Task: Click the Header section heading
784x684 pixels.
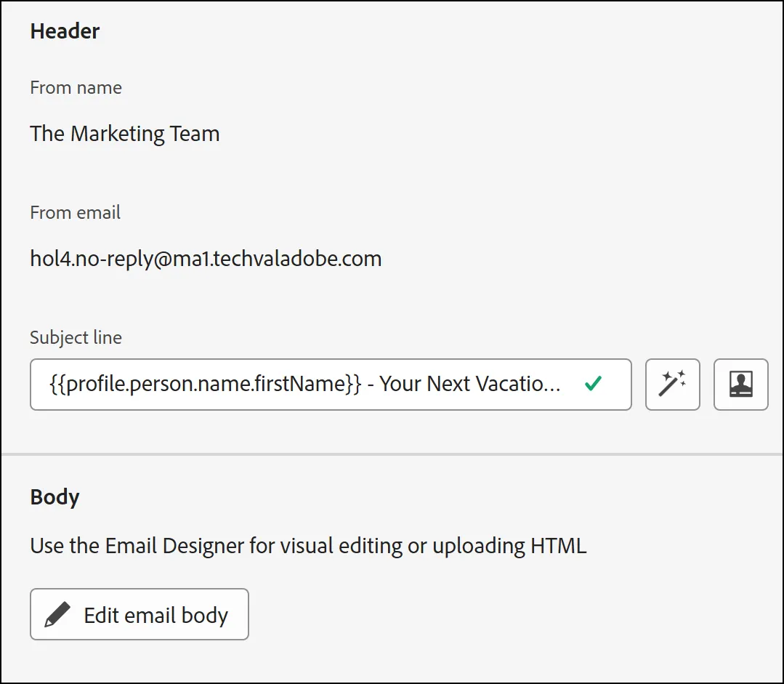Action: coord(65,31)
